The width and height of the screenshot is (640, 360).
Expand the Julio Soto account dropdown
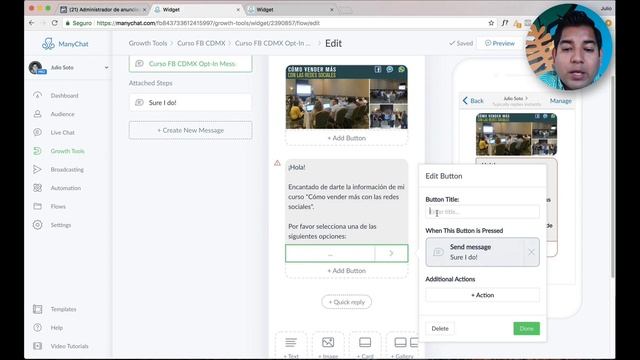coord(106,67)
